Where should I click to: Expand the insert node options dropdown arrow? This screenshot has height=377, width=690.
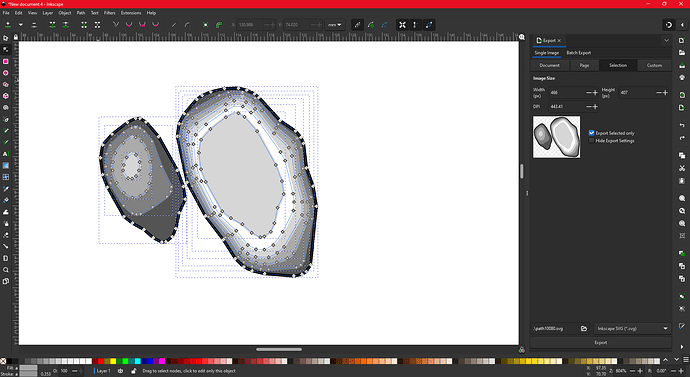click(20, 25)
